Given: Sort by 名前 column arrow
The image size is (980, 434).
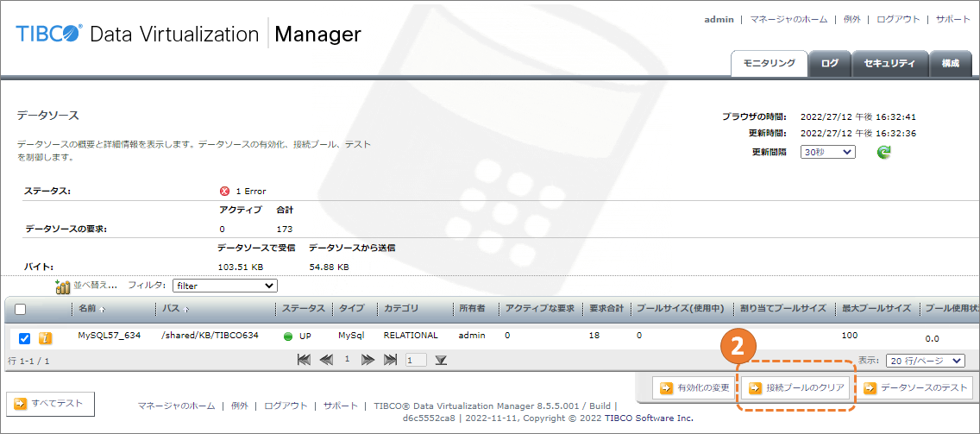Looking at the screenshot, I should pyautogui.click(x=103, y=310).
